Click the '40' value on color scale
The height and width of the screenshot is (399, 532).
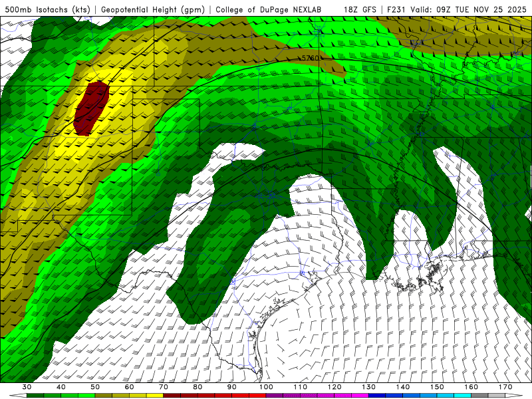61,387
